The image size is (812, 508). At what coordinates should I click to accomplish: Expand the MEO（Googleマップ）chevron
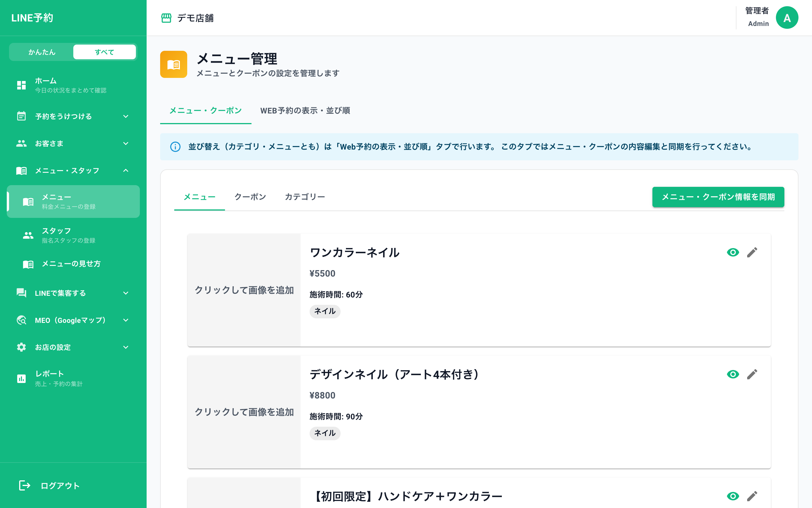point(126,320)
